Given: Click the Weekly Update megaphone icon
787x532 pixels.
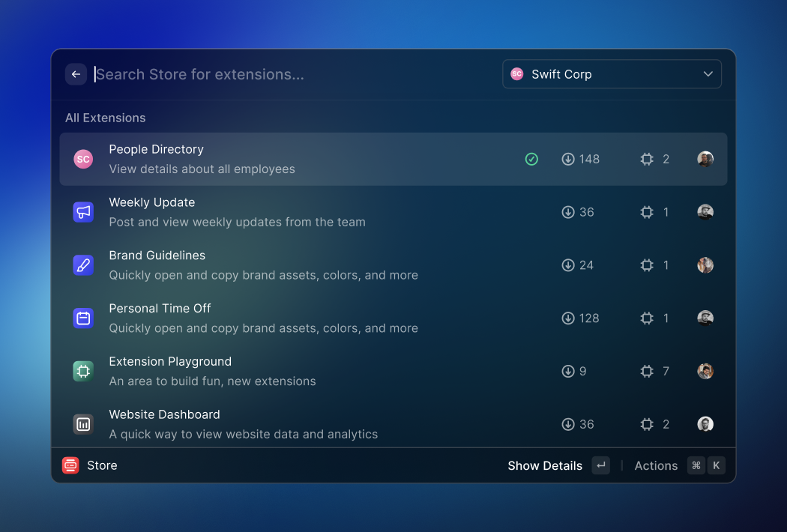Looking at the screenshot, I should [82, 212].
